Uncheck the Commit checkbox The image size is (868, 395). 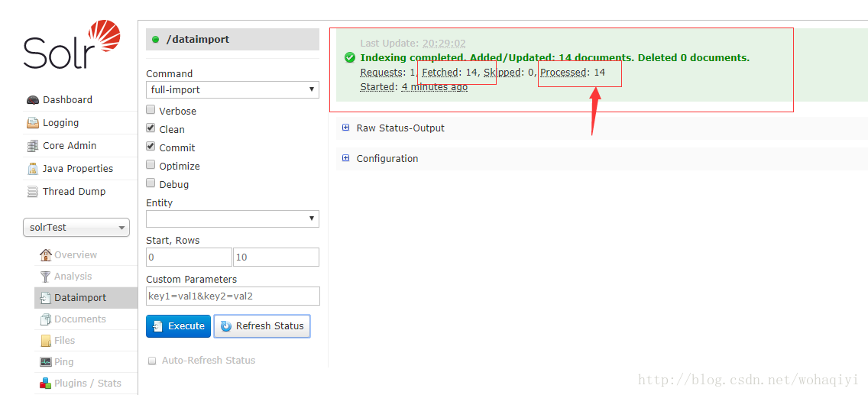151,147
